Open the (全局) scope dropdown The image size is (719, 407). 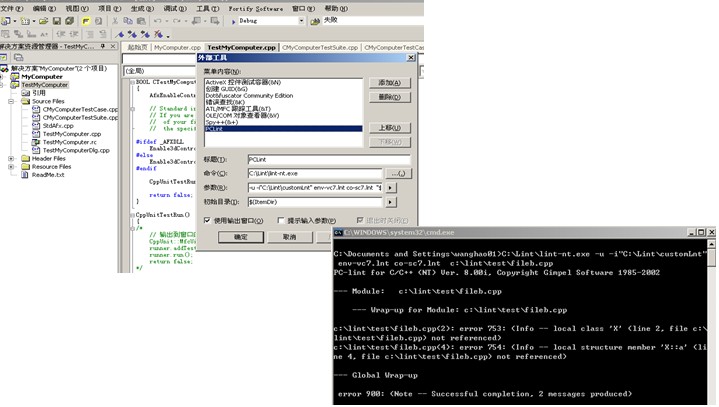point(160,71)
